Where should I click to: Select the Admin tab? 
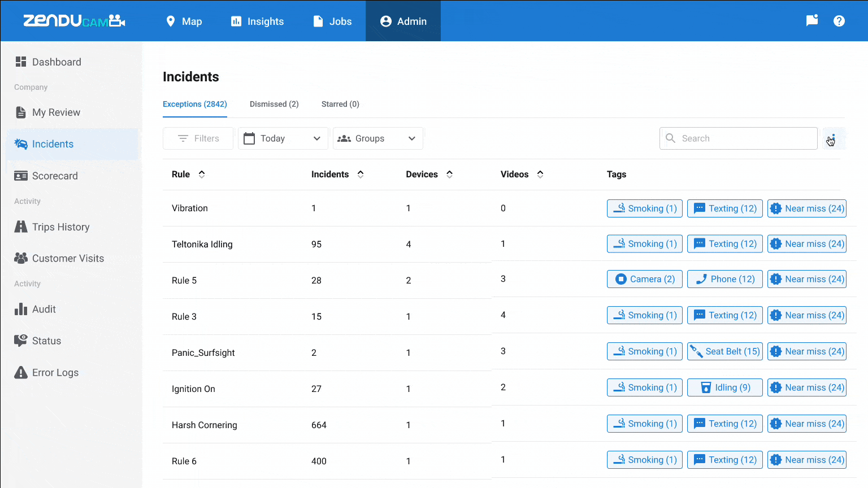tap(403, 21)
